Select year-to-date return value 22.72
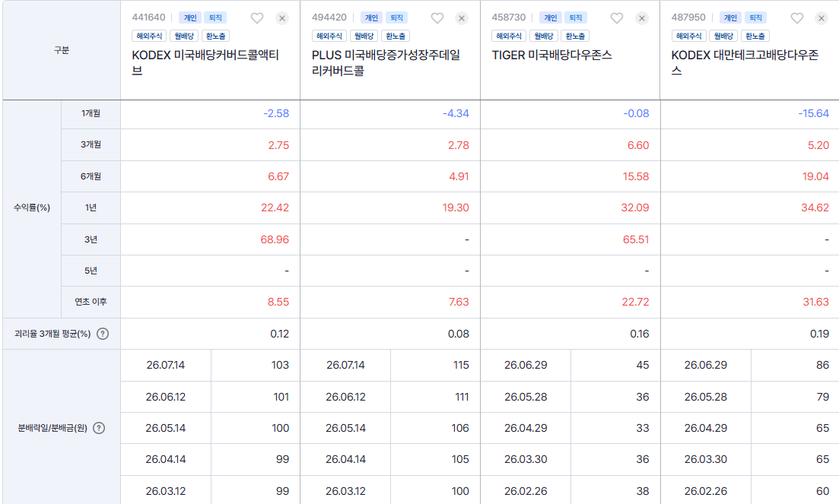Image resolution: width=839 pixels, height=504 pixels. click(x=635, y=302)
